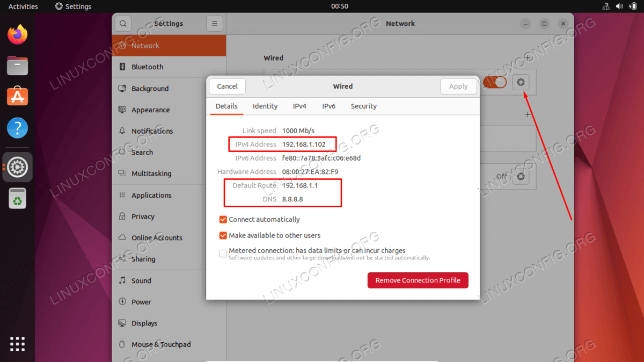Open Sharing settings in sidebar
Viewport: 644px width, 362px height.
(169, 259)
